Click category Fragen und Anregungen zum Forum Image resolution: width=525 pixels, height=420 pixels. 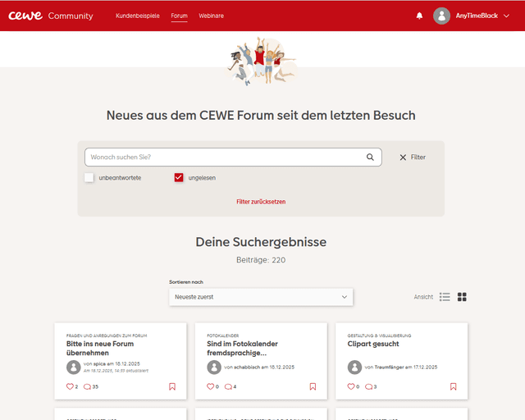pos(107,336)
